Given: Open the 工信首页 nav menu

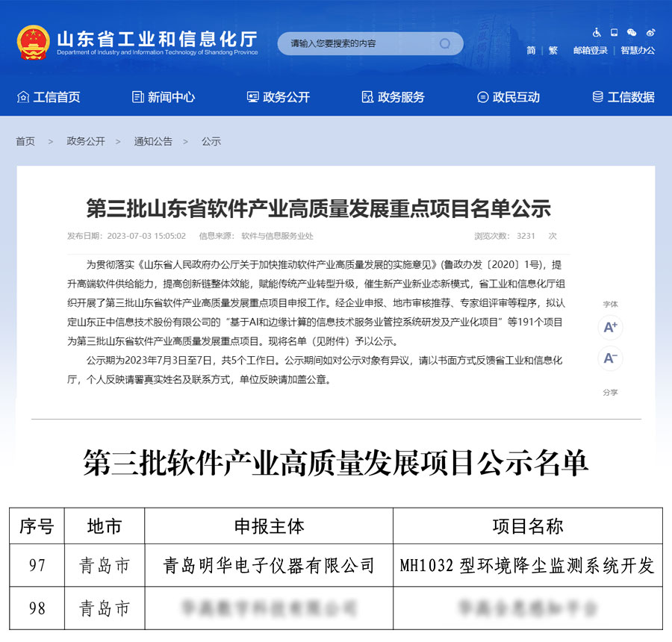Looking at the screenshot, I should pos(49,97).
